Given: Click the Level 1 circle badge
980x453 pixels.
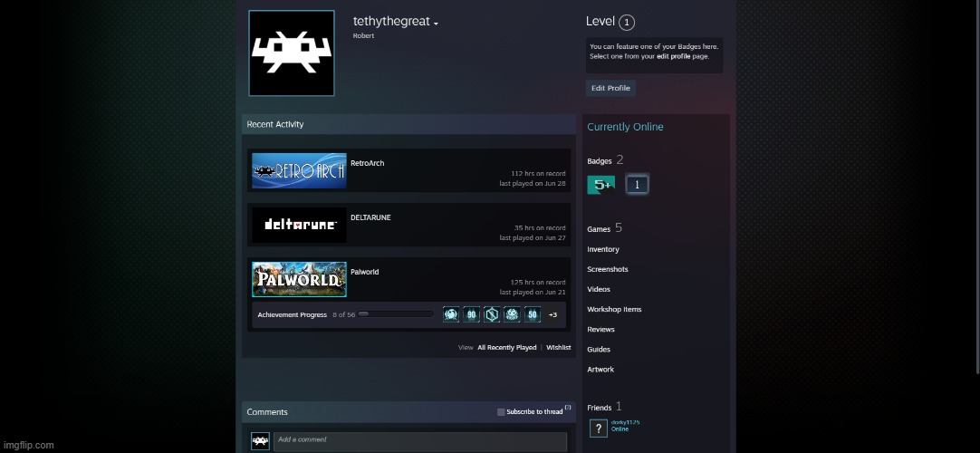Looking at the screenshot, I should (x=626, y=23).
